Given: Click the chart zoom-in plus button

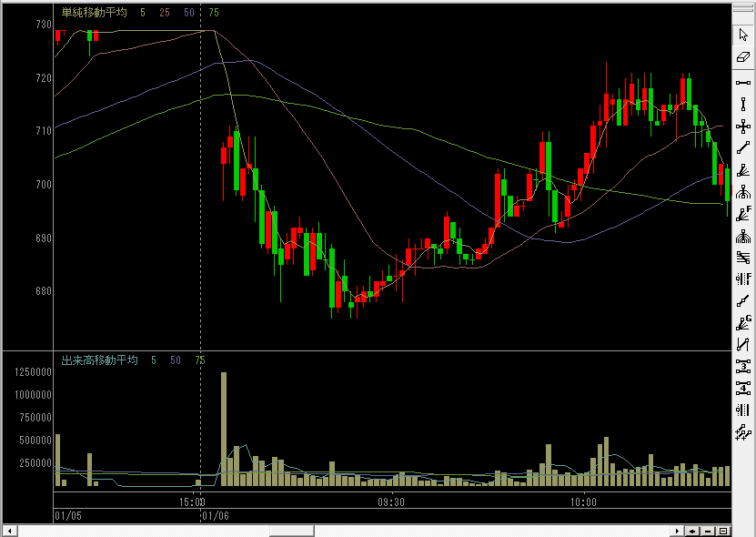Looking at the screenshot, I should pos(692,532).
